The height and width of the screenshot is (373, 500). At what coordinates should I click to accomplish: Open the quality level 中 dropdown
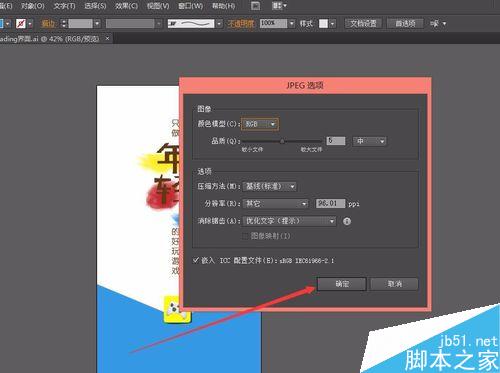(370, 141)
